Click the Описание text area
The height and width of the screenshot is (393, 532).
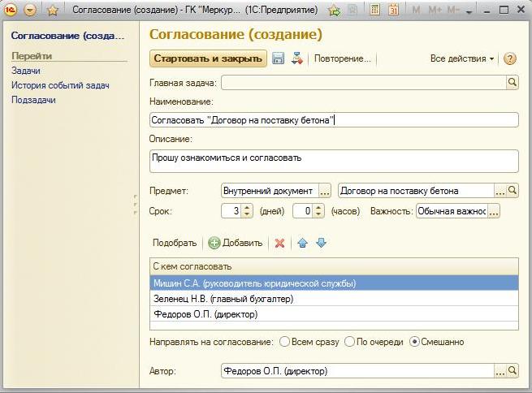pos(334,161)
